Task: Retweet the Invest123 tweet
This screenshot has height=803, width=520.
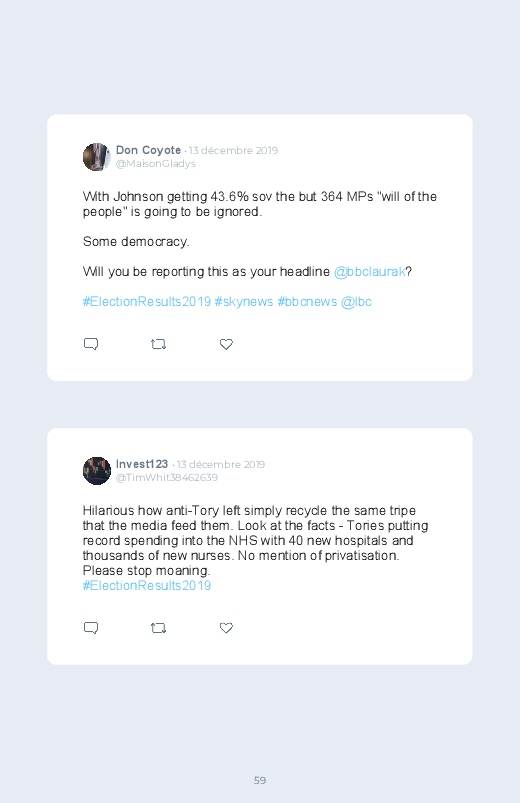Action: pyautogui.click(x=158, y=628)
